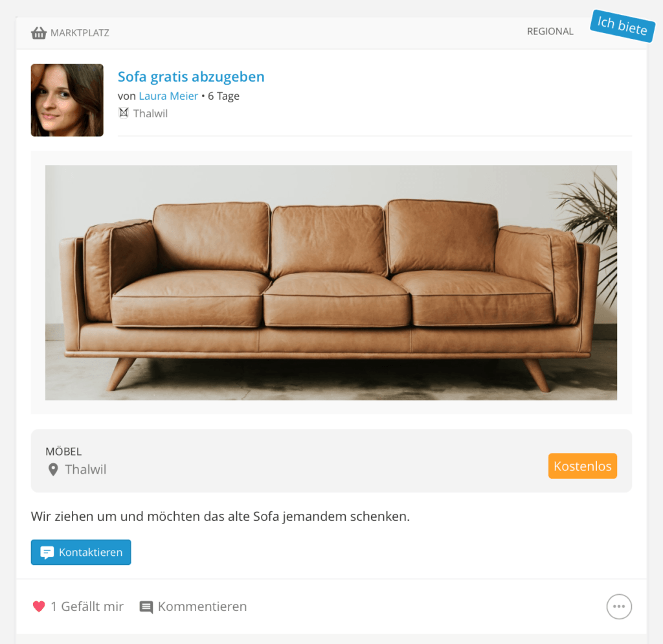
Task: Click chat icon inside Kontaktieren button
Action: (47, 552)
